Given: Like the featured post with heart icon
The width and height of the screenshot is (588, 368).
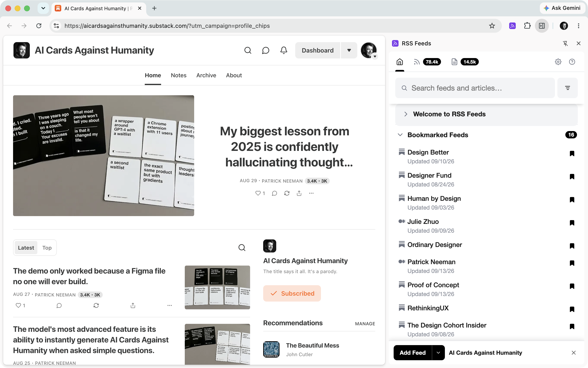Looking at the screenshot, I should pos(258,193).
